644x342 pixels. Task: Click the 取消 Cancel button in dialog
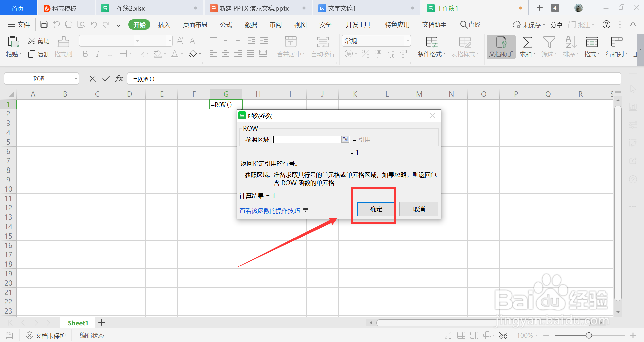pos(419,209)
